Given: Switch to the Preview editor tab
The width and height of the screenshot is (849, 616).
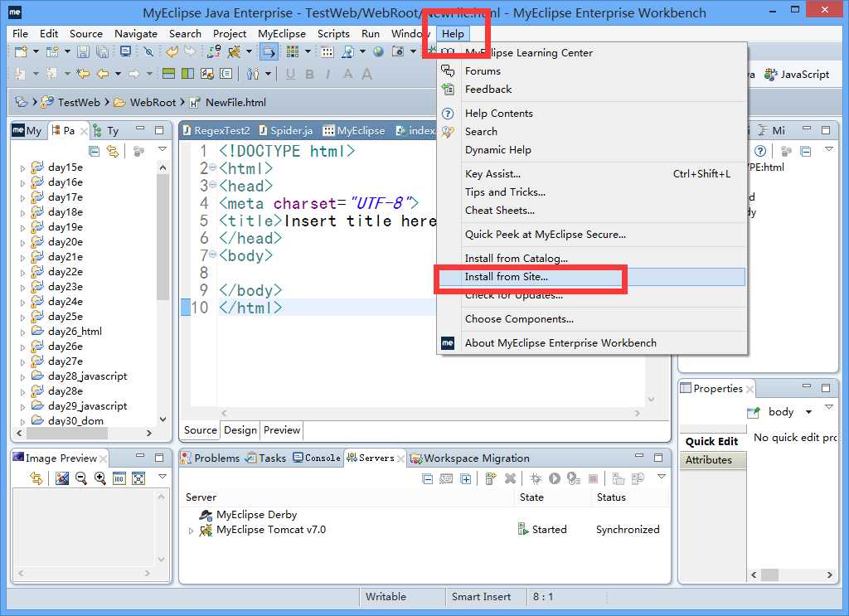Looking at the screenshot, I should coord(282,429).
